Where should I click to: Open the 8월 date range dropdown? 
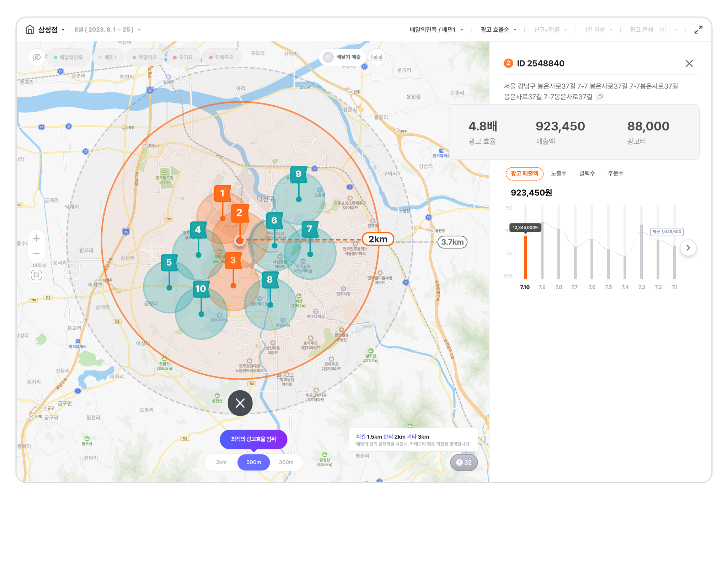click(107, 30)
